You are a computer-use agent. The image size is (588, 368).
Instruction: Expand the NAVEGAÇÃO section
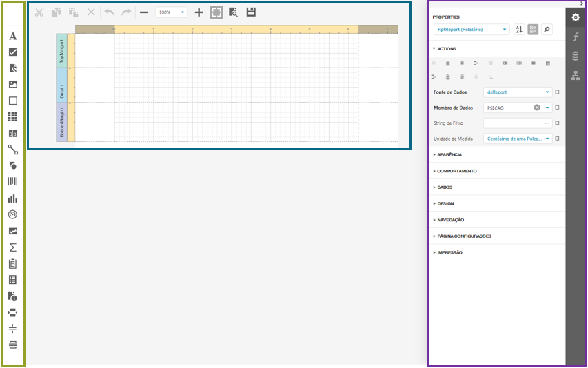[x=449, y=220]
